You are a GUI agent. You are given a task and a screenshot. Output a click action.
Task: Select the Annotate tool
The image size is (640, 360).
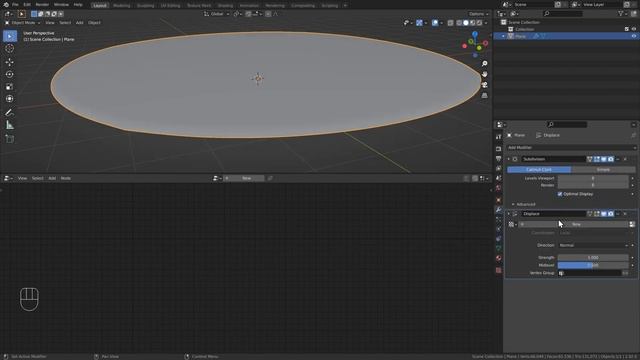9,112
